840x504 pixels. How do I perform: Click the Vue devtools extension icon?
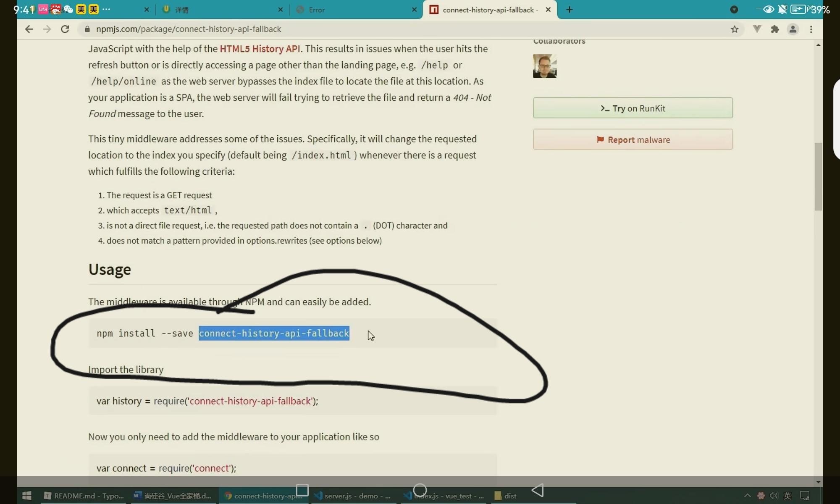[x=757, y=29]
